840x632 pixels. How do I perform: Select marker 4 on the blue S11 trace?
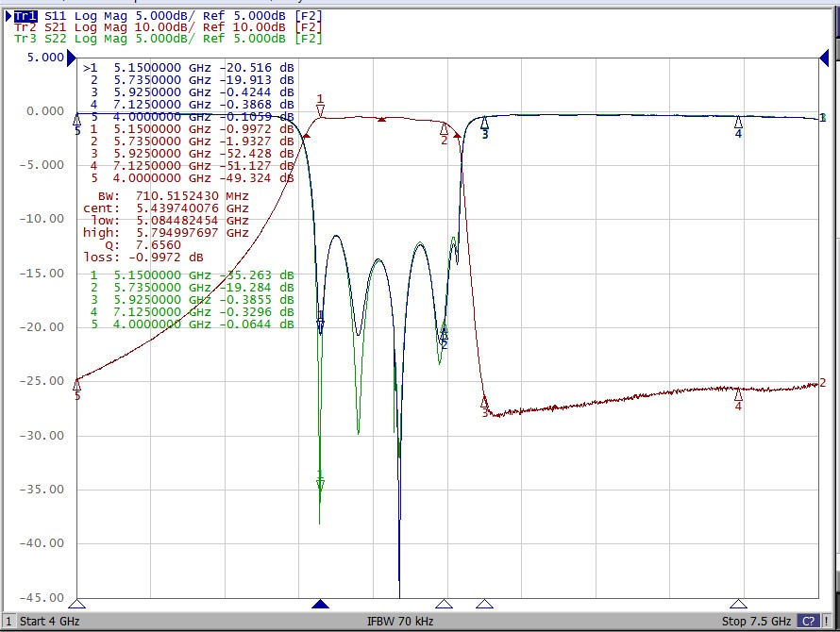[x=738, y=123]
